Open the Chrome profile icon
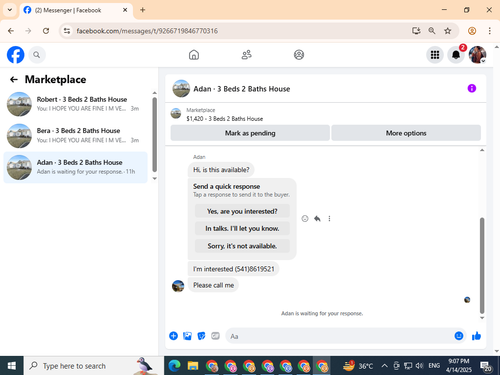The image size is (500, 375). (x=472, y=31)
